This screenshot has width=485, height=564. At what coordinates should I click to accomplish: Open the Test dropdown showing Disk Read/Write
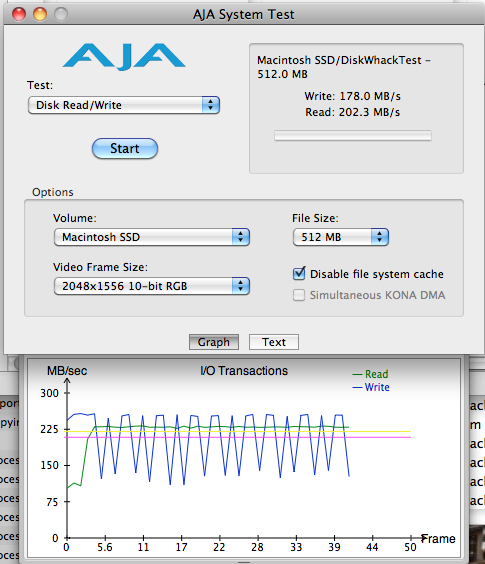[x=124, y=105]
